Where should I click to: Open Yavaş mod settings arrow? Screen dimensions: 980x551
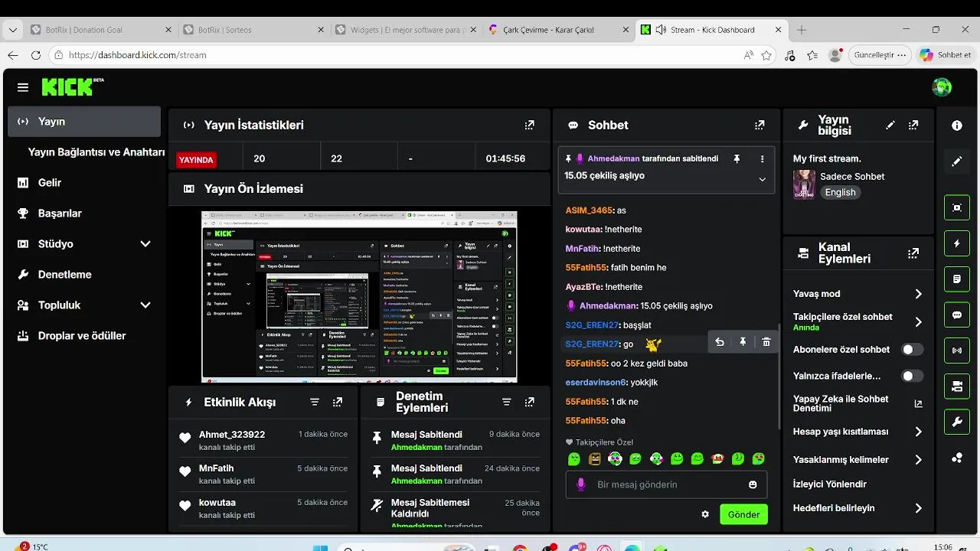pyautogui.click(x=918, y=294)
